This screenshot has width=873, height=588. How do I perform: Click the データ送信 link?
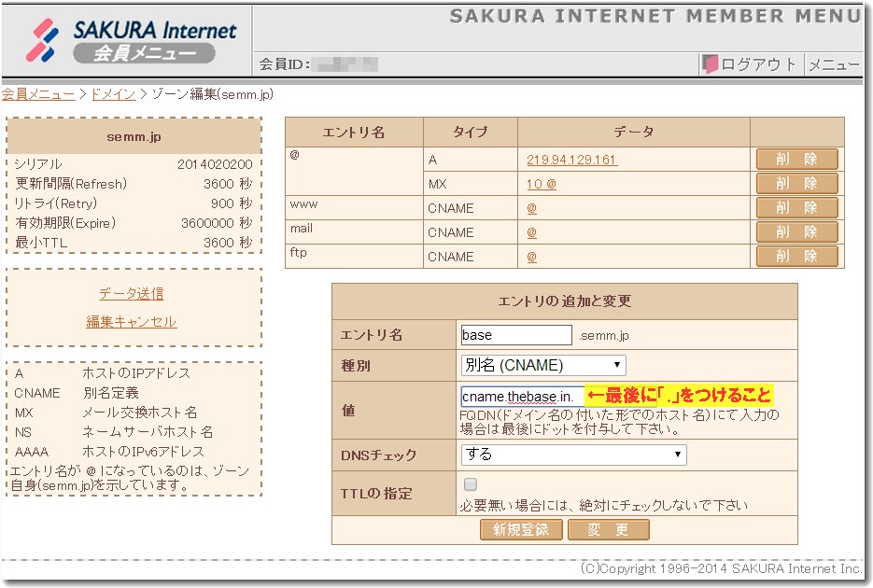[132, 293]
